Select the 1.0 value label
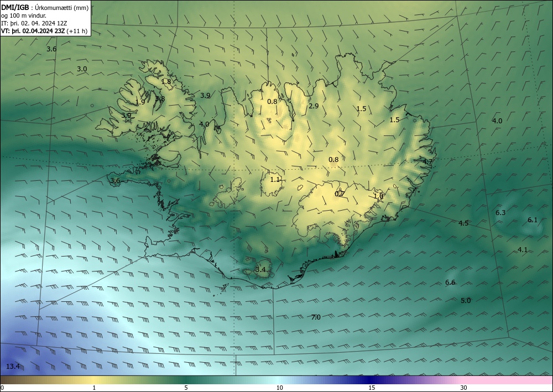This screenshot has height=392, width=553. click(x=378, y=196)
